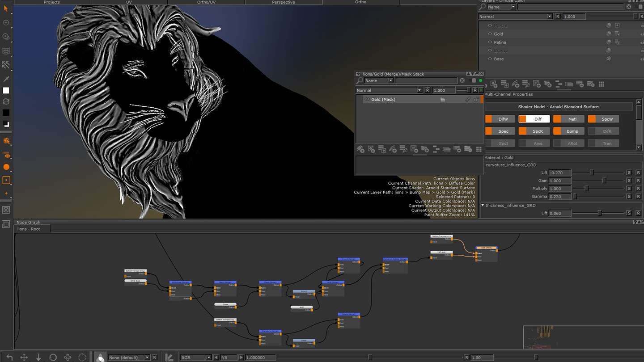
Task: Click the curvature Lift slider
Action: [598, 173]
